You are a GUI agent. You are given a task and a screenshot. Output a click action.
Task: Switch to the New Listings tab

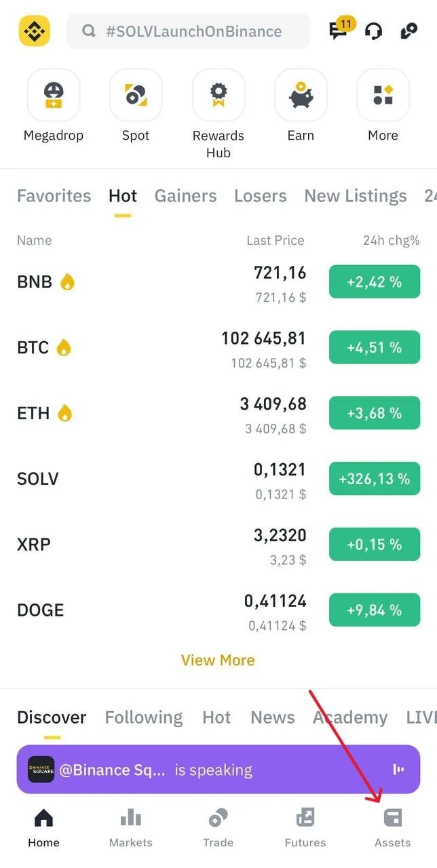pyautogui.click(x=355, y=196)
